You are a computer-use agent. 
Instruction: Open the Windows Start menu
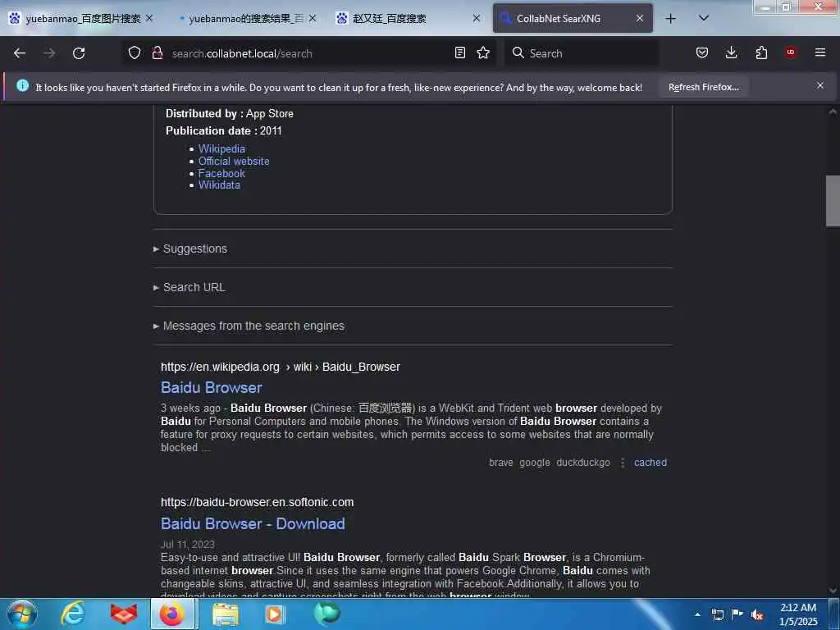pyautogui.click(x=22, y=614)
